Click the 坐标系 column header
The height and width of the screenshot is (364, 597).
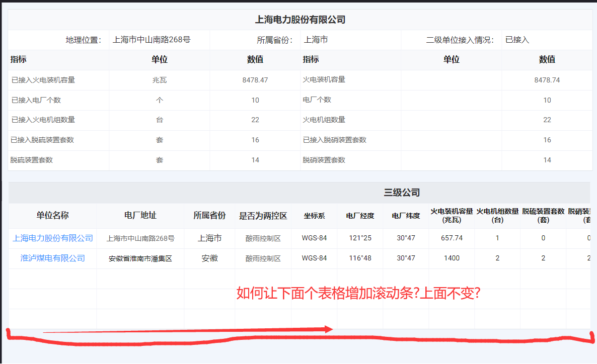314,216
